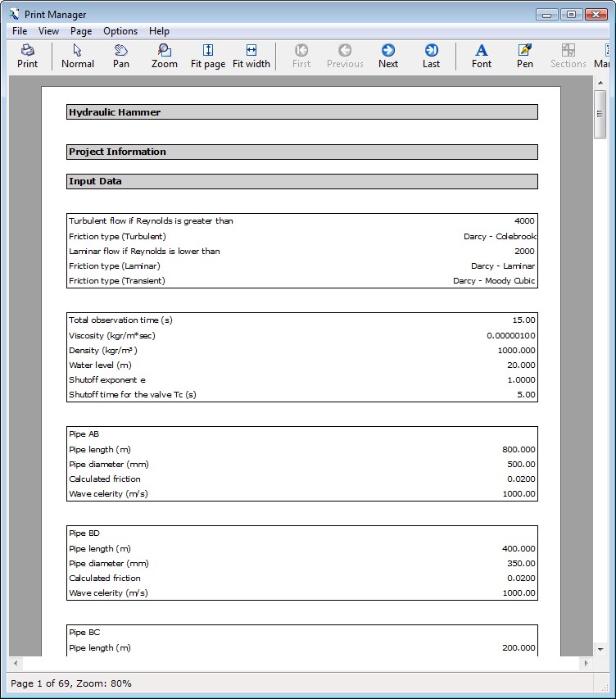Go to Next page
Viewport: 616px width, 699px height.
[388, 56]
